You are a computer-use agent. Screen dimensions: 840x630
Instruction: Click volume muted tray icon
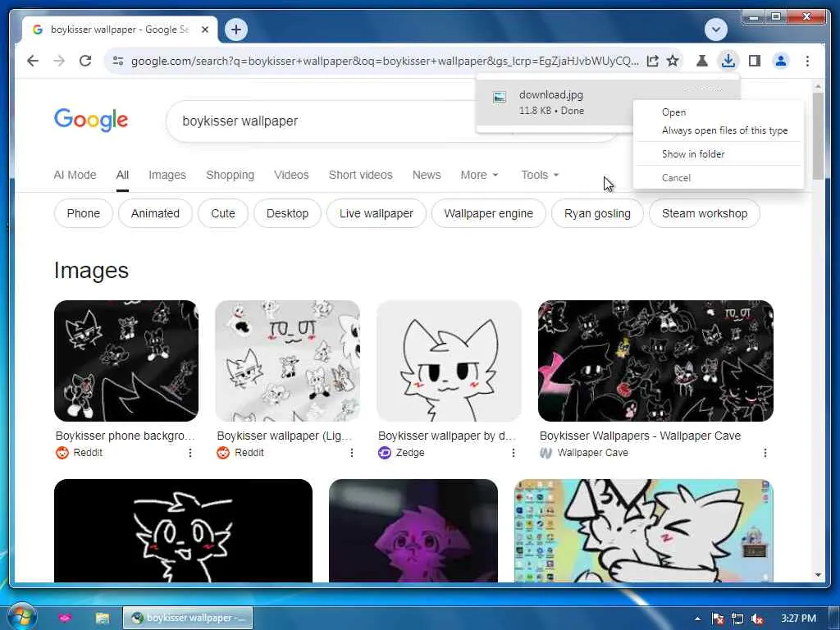[x=757, y=619]
